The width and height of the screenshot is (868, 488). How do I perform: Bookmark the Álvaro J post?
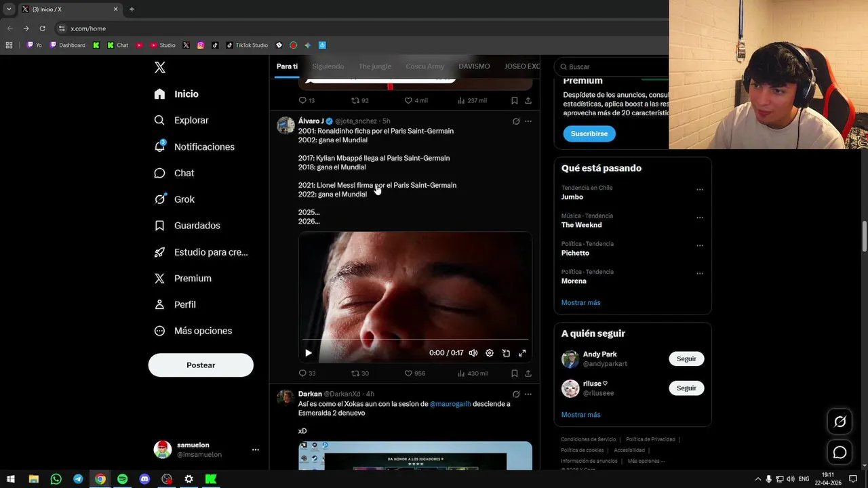pos(515,373)
